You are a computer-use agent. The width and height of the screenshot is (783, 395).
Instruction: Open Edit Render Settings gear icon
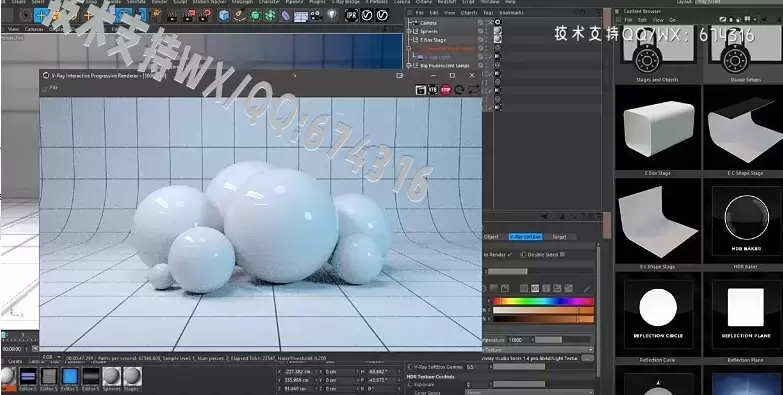(205, 15)
